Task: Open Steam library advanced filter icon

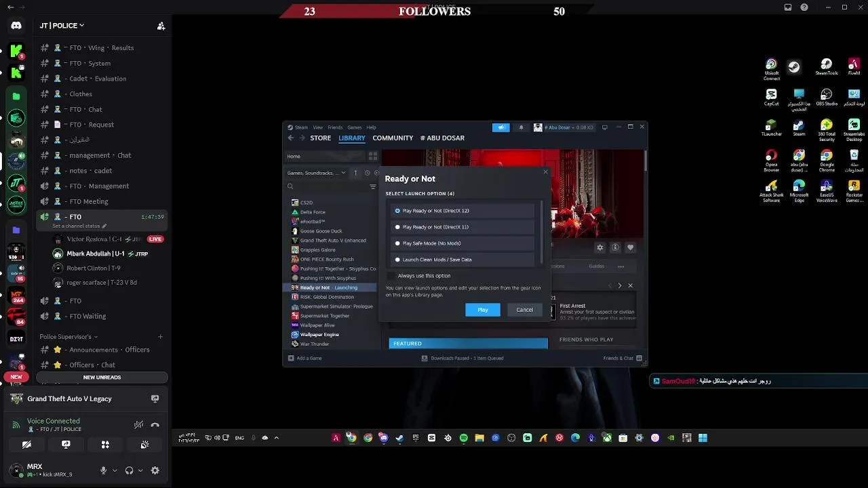Action: pyautogui.click(x=373, y=186)
